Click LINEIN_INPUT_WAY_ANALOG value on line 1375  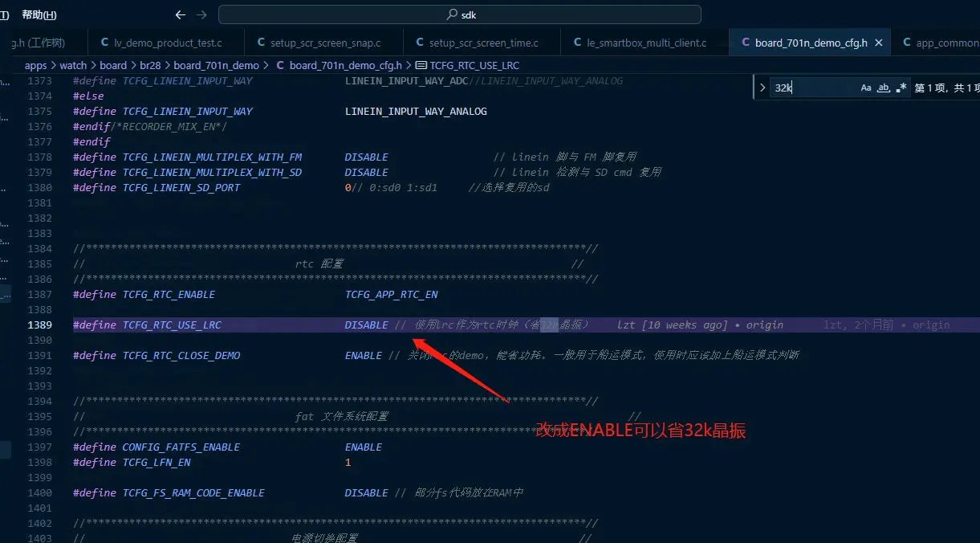click(x=416, y=111)
